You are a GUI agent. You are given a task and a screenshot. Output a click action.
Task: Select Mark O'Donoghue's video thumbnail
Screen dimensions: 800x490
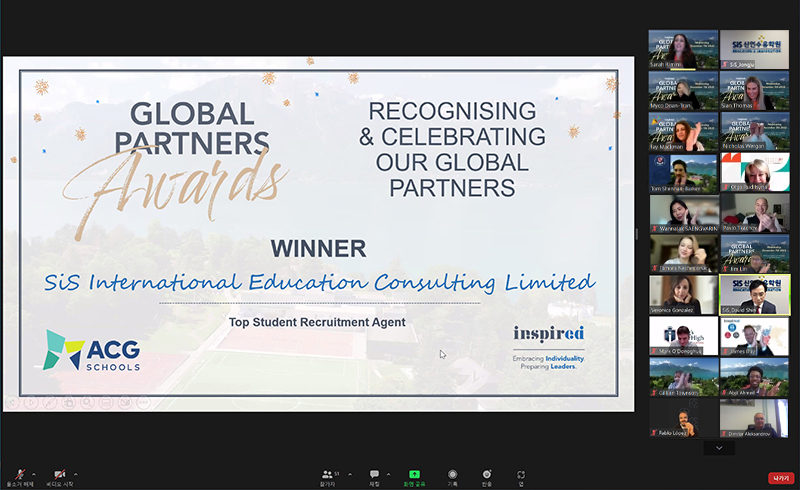[x=683, y=336]
